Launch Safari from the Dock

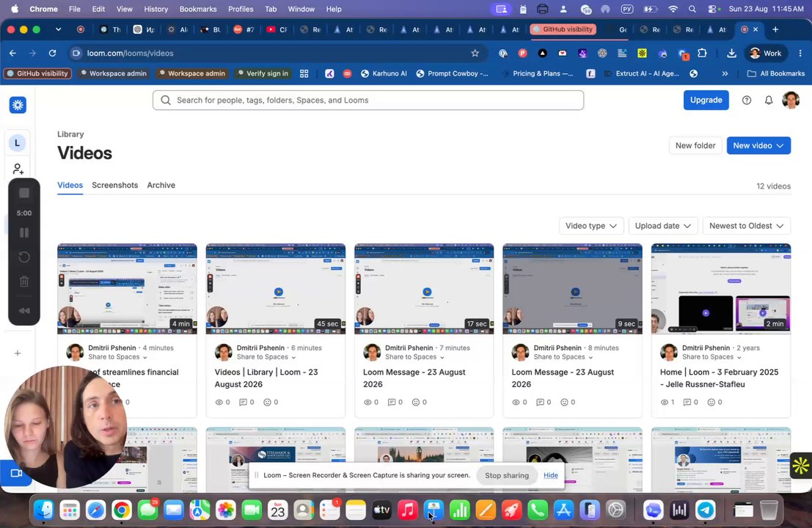[x=96, y=510]
